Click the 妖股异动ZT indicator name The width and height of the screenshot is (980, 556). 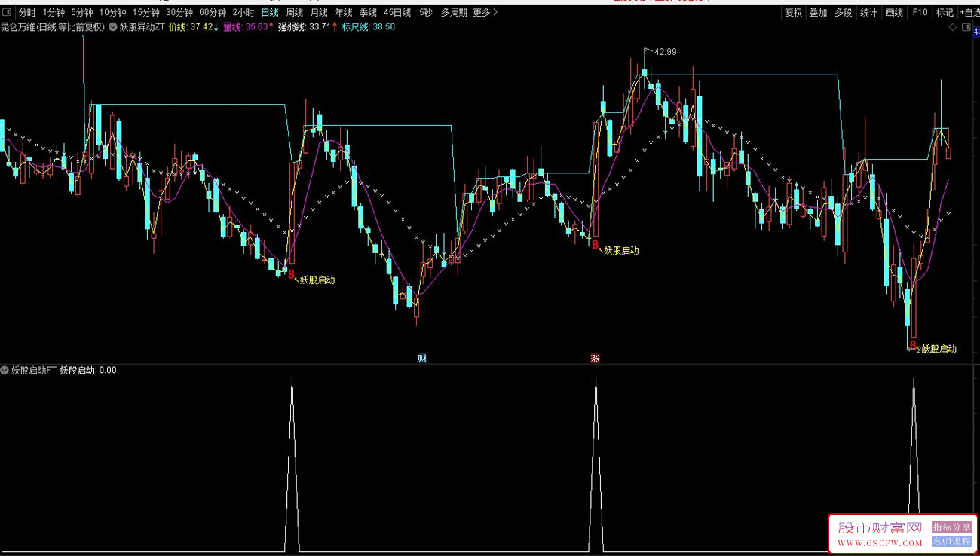142,27
